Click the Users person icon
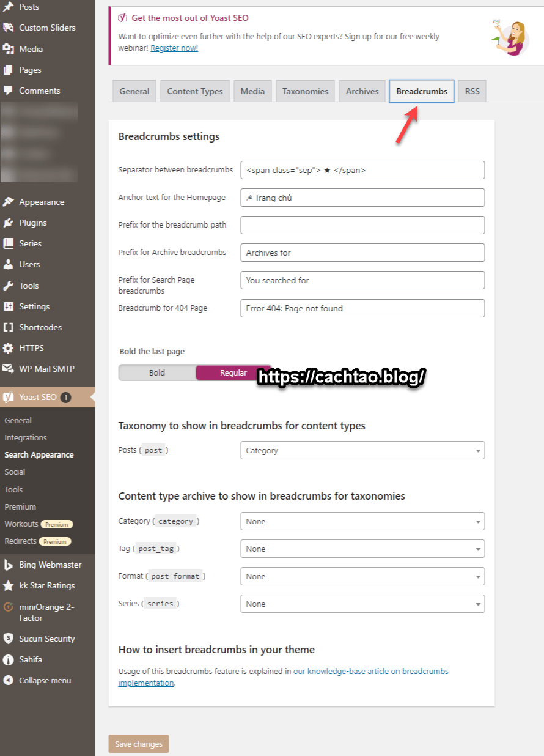Image resolution: width=544 pixels, height=756 pixels. (8, 264)
